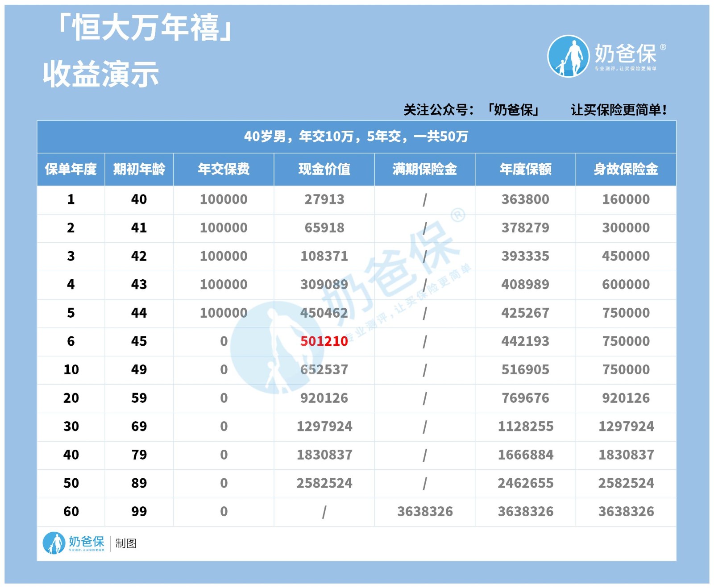Click cash value cell 65918
This screenshot has height=588, width=714.
click(324, 228)
